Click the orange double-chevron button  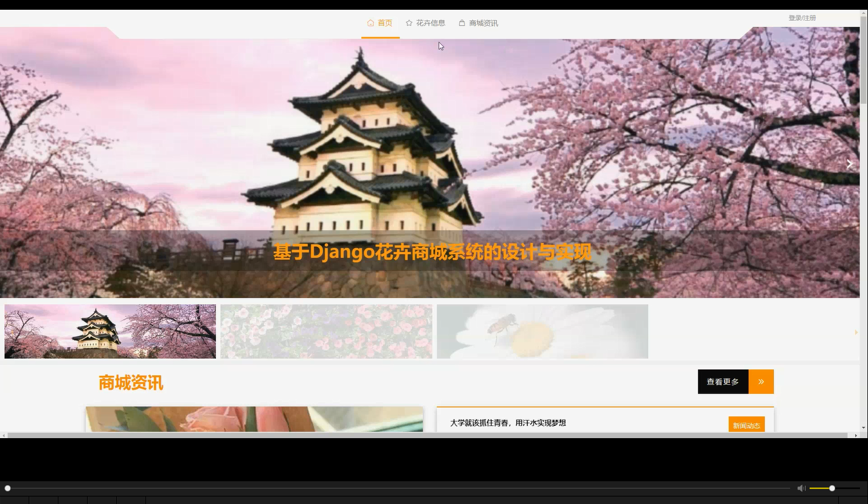762,381
